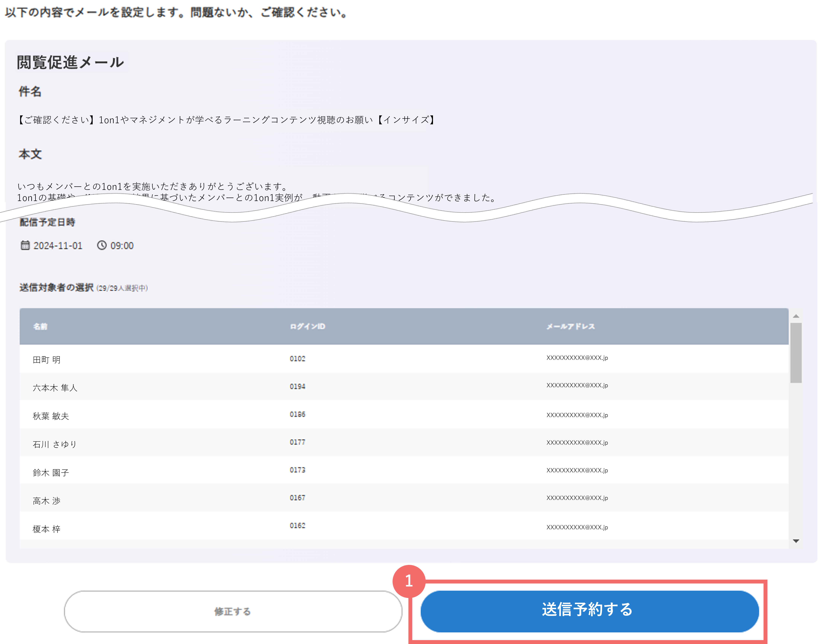
Task: Click the email address in 田町 明's row
Action: tap(577, 358)
